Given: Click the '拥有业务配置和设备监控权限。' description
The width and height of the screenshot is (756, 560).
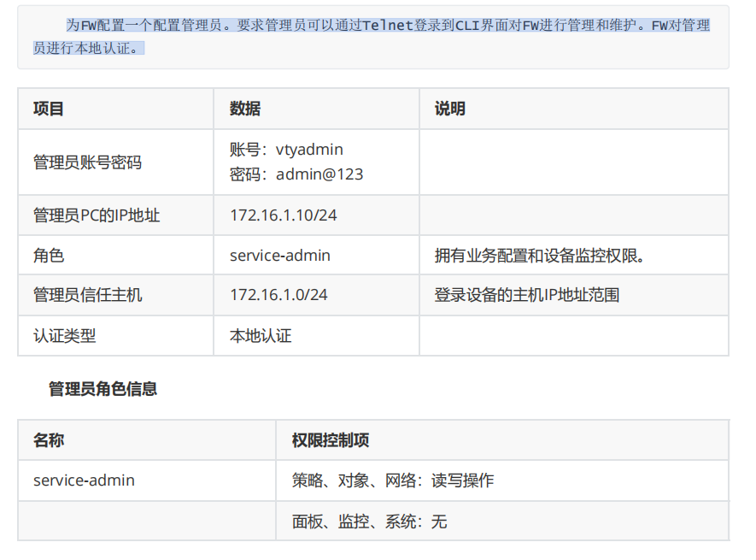Looking at the screenshot, I should click(x=540, y=256).
